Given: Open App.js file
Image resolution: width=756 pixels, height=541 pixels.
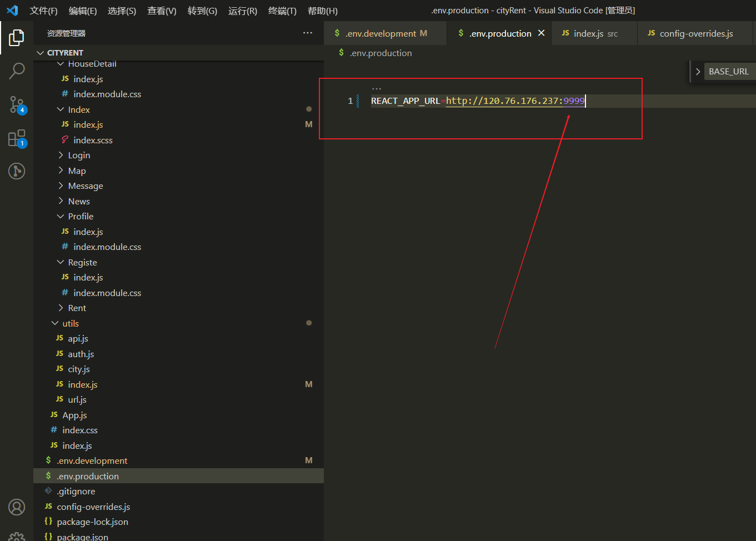Looking at the screenshot, I should click(x=178, y=415).
